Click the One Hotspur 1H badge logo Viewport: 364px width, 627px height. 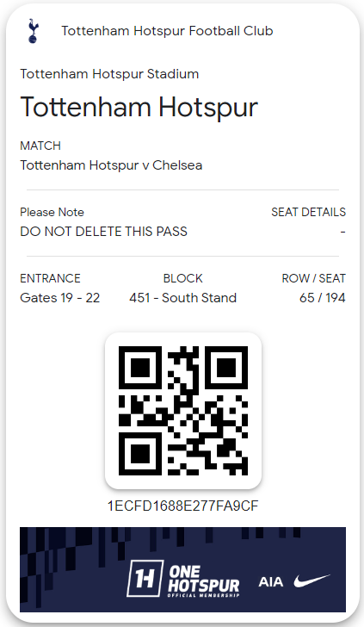pos(145,578)
